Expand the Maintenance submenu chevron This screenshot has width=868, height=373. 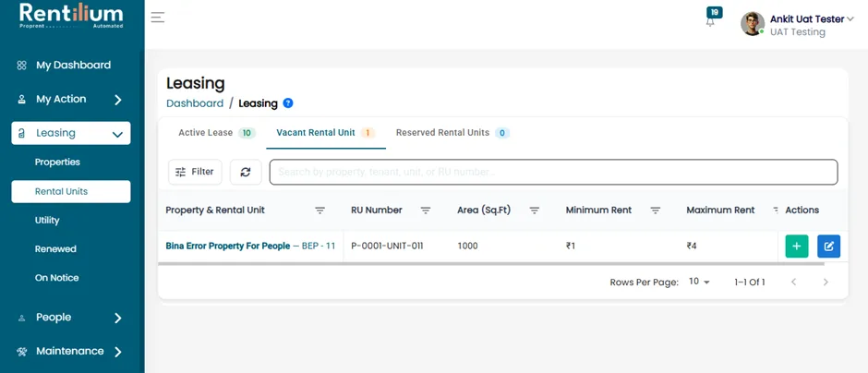point(117,352)
